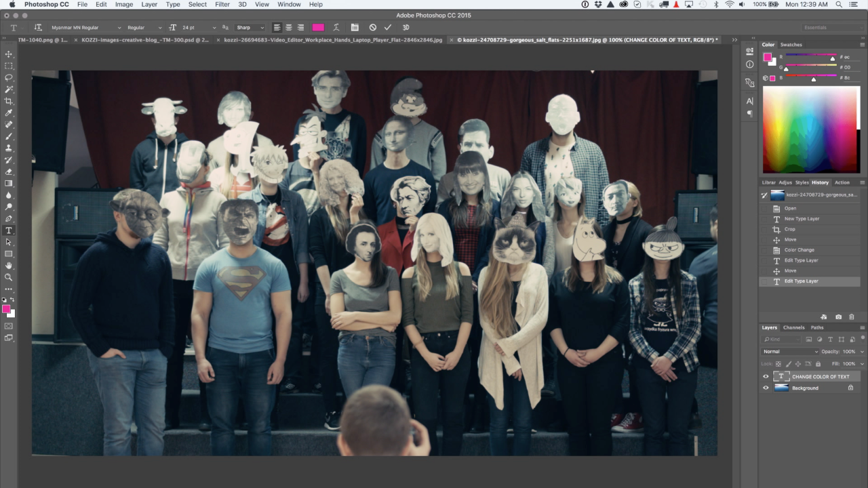Open the Paragraph panel icon
The image size is (868, 488).
(749, 113)
